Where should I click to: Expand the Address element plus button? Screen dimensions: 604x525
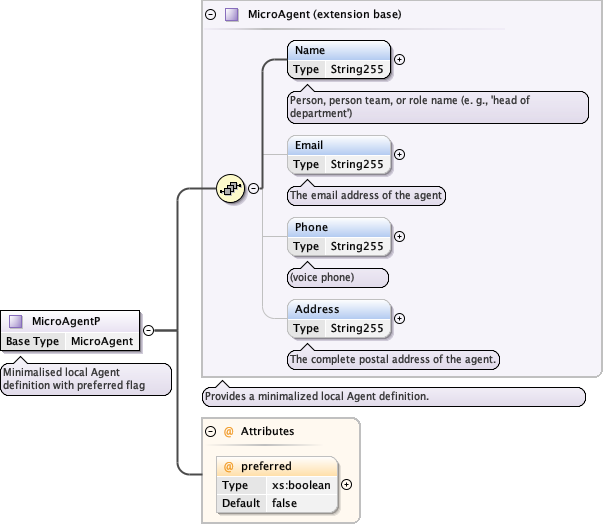[x=400, y=318]
